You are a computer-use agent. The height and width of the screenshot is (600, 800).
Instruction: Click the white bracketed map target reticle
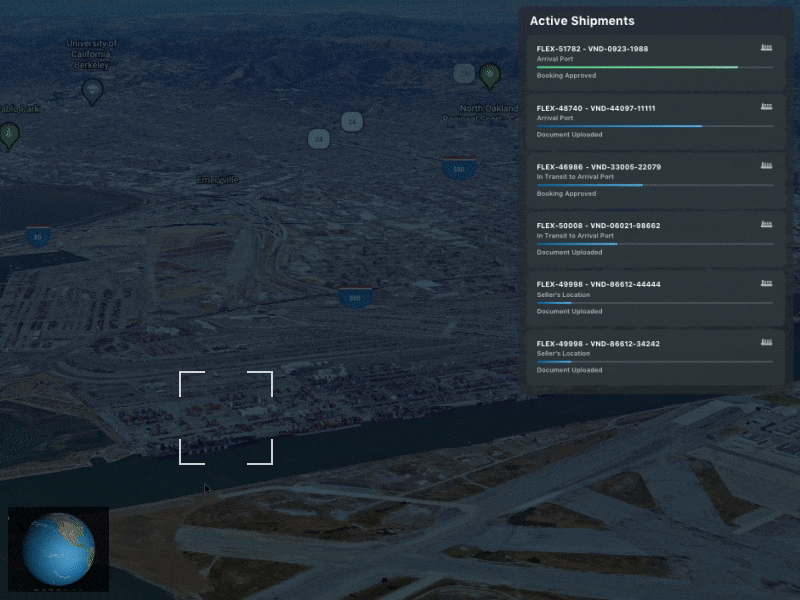point(226,418)
